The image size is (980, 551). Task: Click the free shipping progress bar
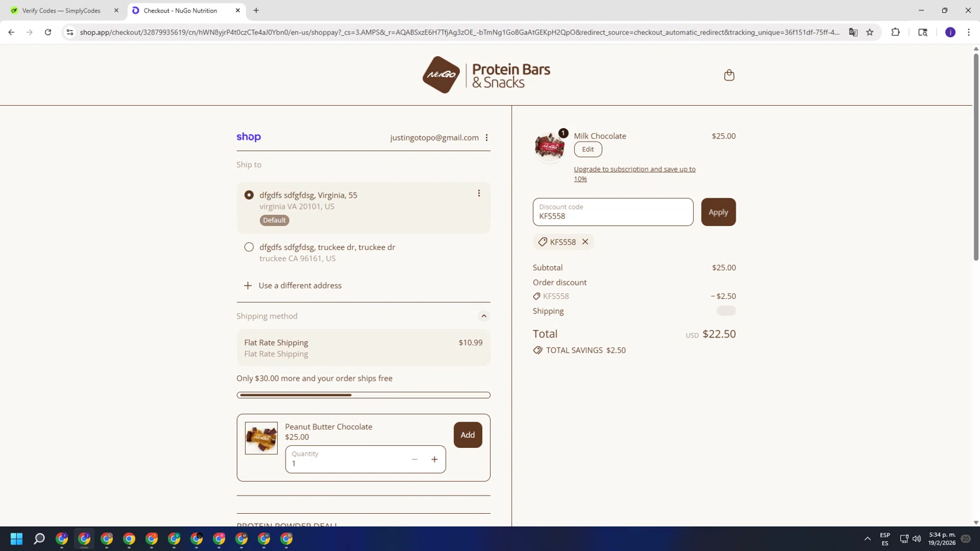363,395
